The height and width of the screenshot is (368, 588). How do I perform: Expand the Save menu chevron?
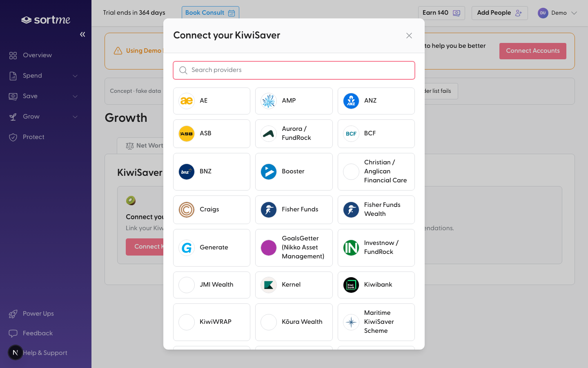point(75,96)
